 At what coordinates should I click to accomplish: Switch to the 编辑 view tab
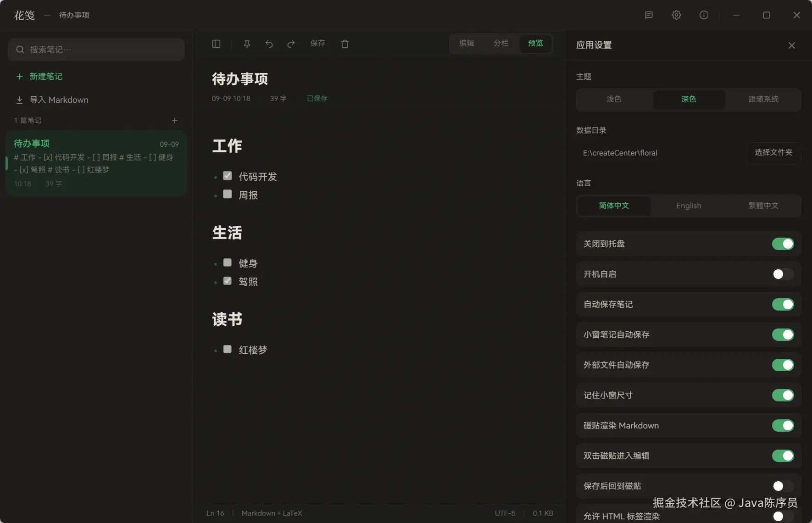pos(467,43)
